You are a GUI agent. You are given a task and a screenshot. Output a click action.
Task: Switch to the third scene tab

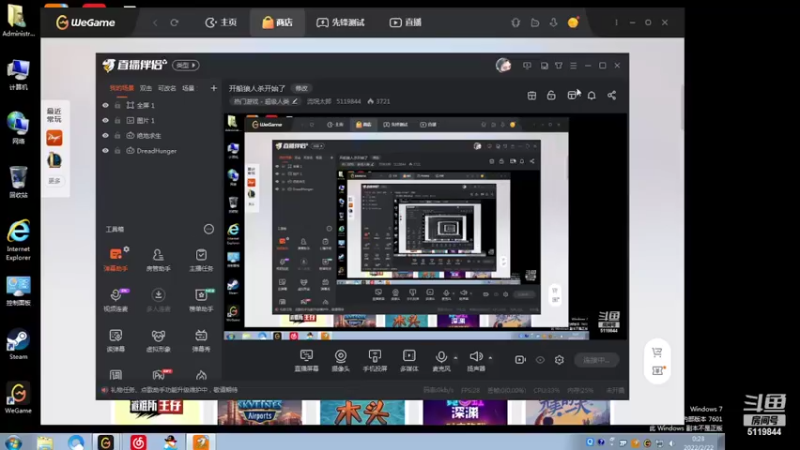(x=167, y=88)
